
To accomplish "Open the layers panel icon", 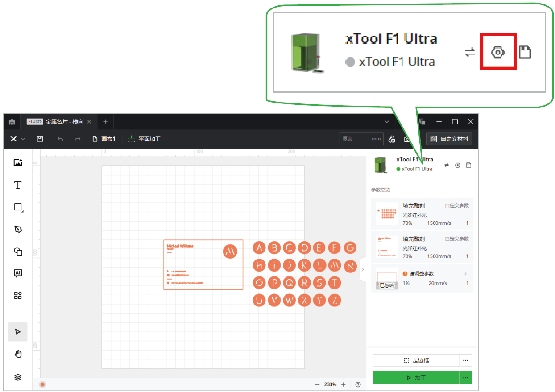I will [18, 377].
